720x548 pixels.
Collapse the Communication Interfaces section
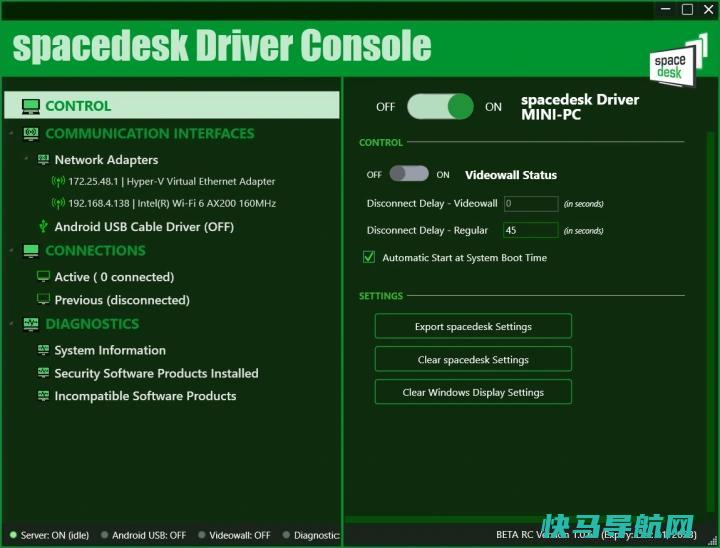pos(11,134)
